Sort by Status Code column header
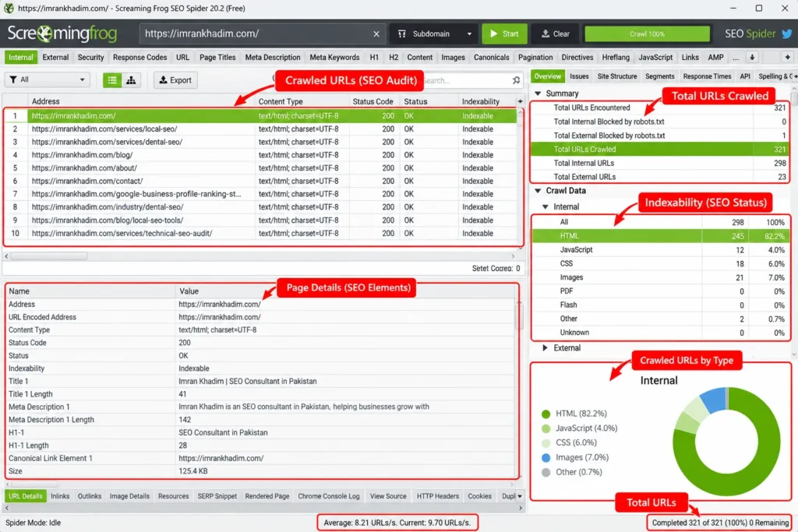Screen dimensions: 798x532 coord(373,101)
